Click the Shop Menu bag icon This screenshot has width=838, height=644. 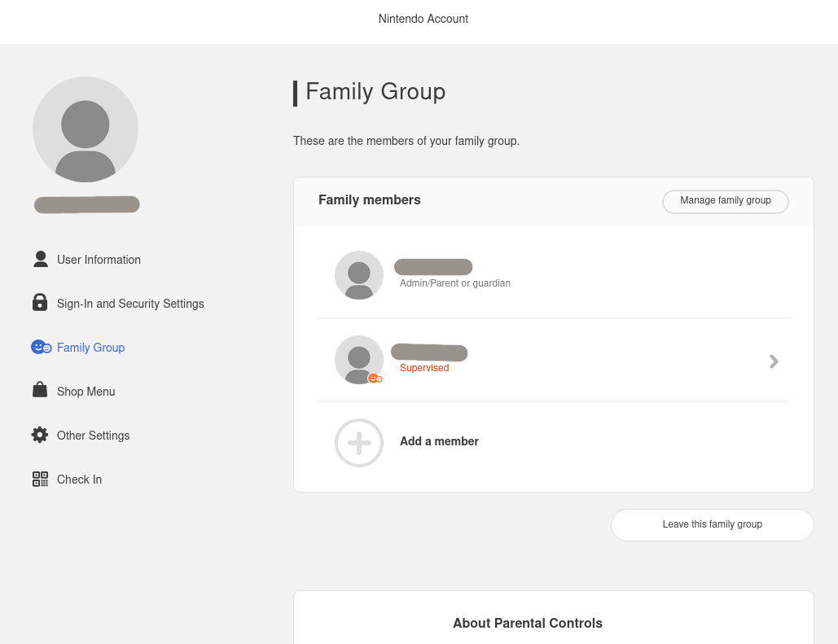coord(40,390)
